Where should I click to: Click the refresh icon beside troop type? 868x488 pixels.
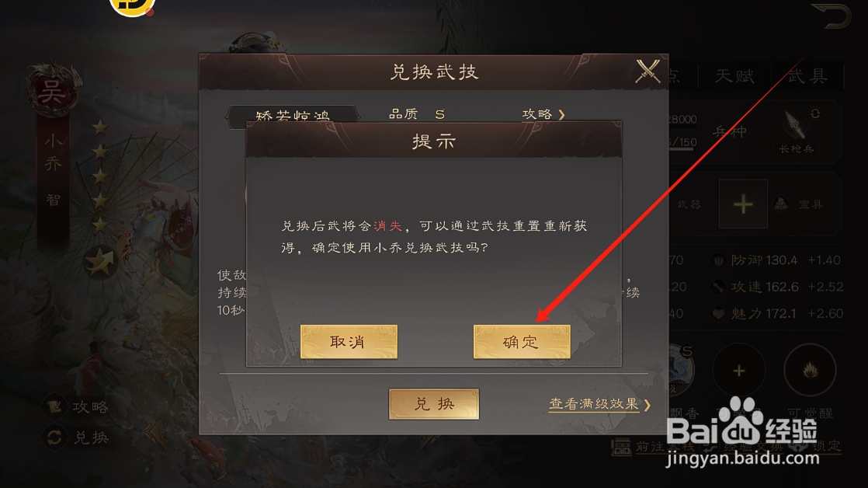[815, 114]
